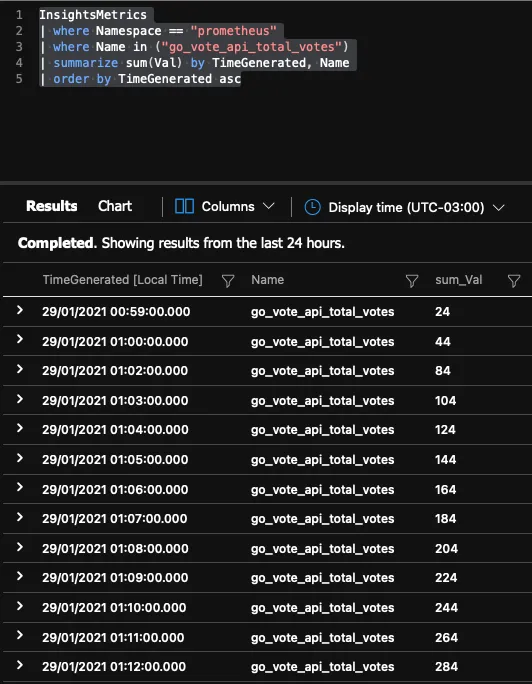Open Display time (UTC-03:00) dropdown chevron
532x684 pixels.
pyautogui.click(x=498, y=207)
